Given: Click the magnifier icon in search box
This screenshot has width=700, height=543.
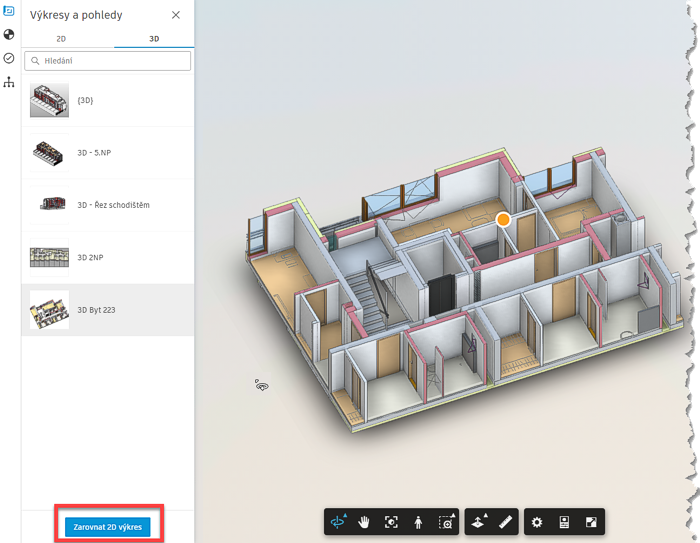Looking at the screenshot, I should [x=35, y=61].
